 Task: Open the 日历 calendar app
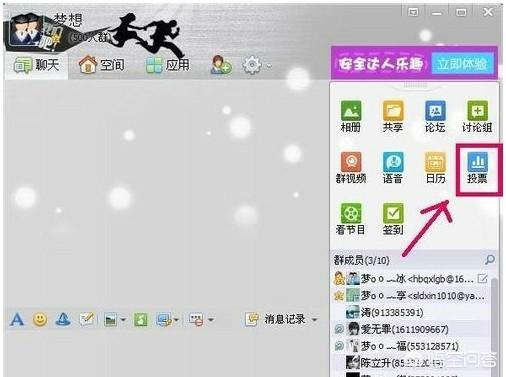click(x=435, y=167)
